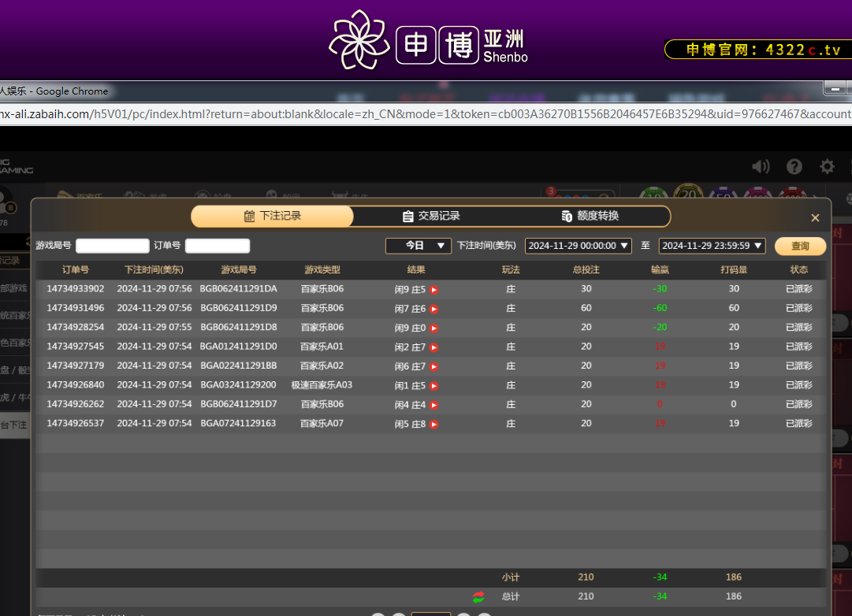
Task: Close the bet records dialog with X
Action: point(815,218)
